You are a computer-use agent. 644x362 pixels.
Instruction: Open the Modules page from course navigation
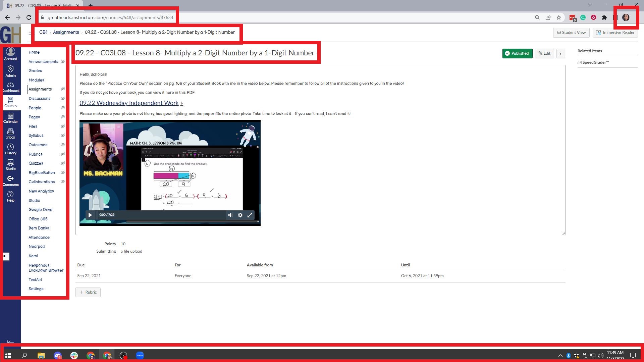pyautogui.click(x=36, y=80)
